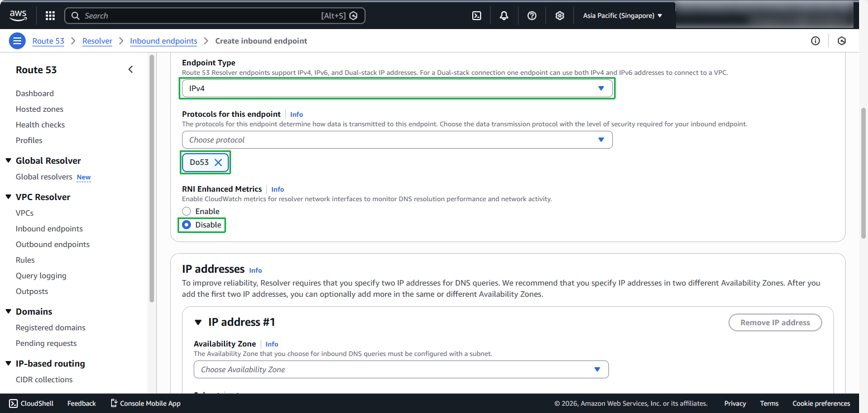Collapse the IP-based routing nav section
The height and width of the screenshot is (413, 868).
(8, 364)
